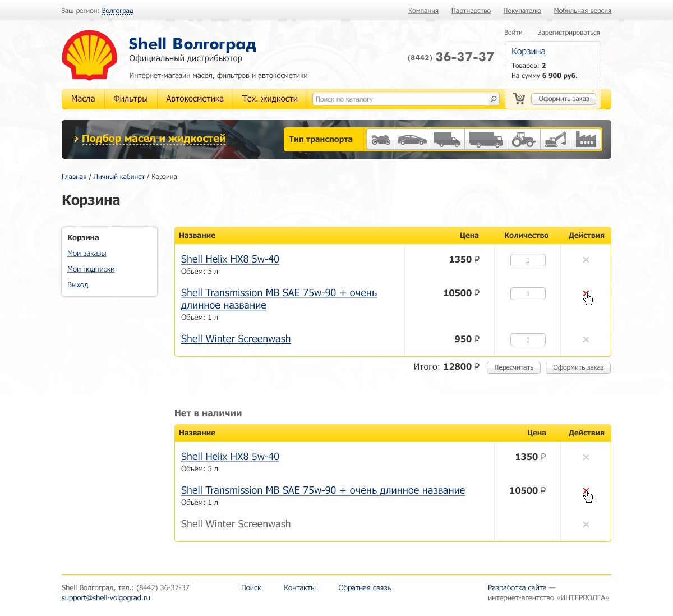Open the Партнерство link
This screenshot has width=673, height=616.
pyautogui.click(x=471, y=11)
